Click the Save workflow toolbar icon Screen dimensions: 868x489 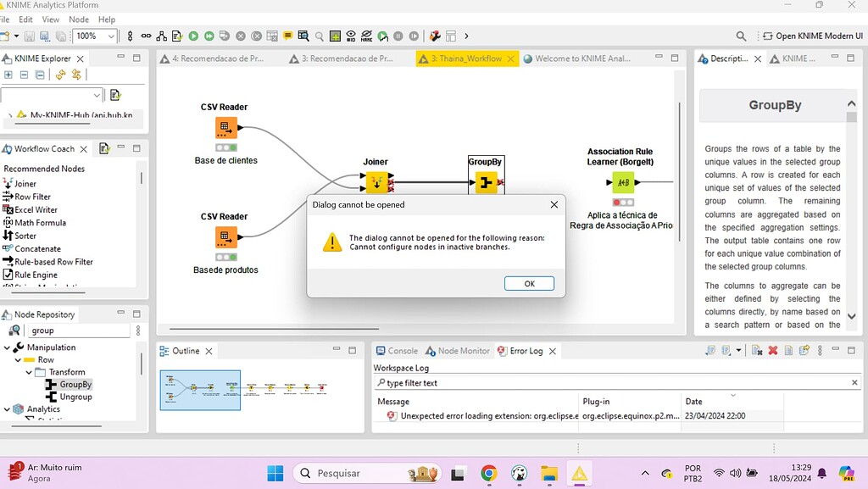tap(30, 36)
